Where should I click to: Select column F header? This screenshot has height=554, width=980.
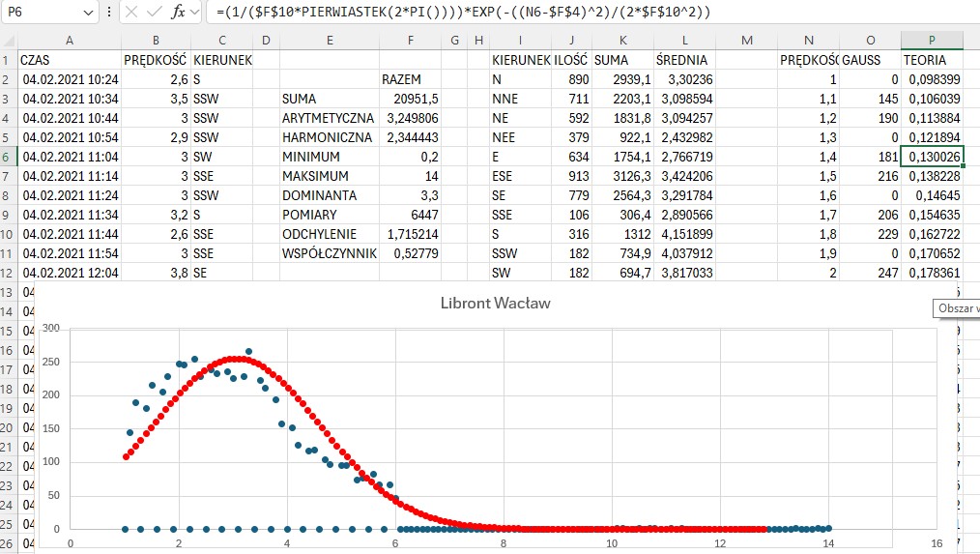click(411, 41)
